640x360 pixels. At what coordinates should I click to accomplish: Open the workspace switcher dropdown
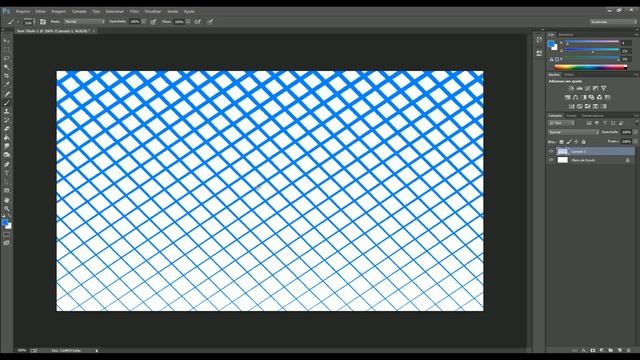613,22
